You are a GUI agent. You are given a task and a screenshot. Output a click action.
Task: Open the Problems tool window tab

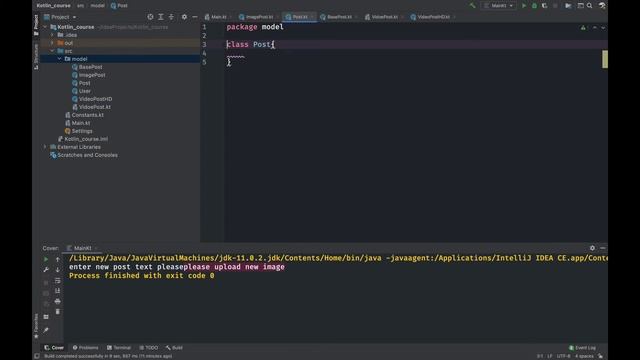pyautogui.click(x=86, y=348)
